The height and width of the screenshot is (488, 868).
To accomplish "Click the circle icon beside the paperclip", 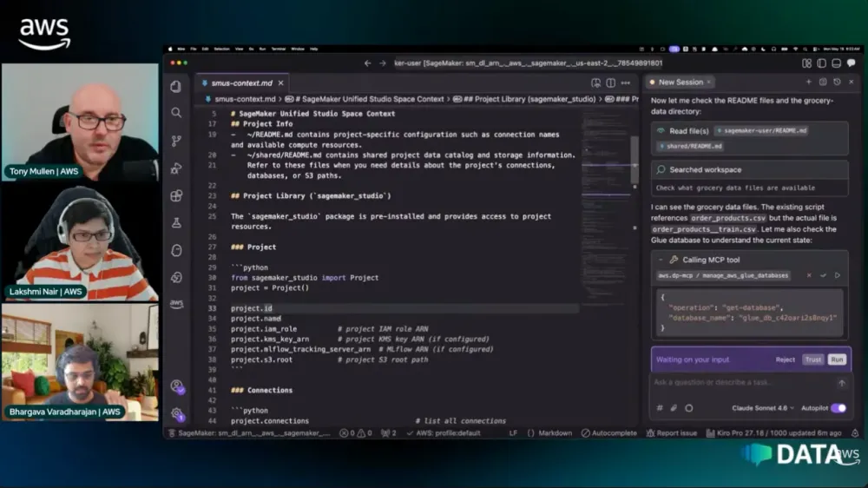I will pyautogui.click(x=688, y=408).
